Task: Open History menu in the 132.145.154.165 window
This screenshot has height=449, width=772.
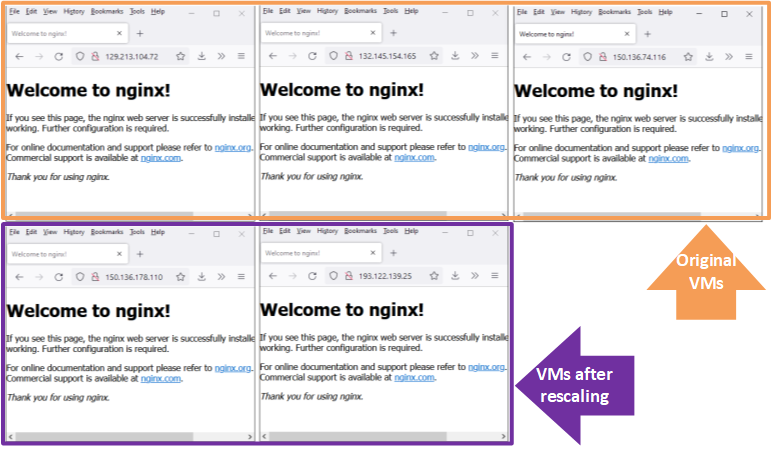Action: click(x=327, y=11)
